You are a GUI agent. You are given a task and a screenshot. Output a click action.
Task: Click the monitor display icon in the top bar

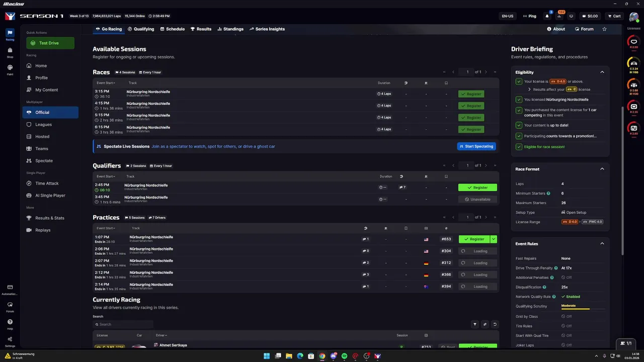coord(571,16)
